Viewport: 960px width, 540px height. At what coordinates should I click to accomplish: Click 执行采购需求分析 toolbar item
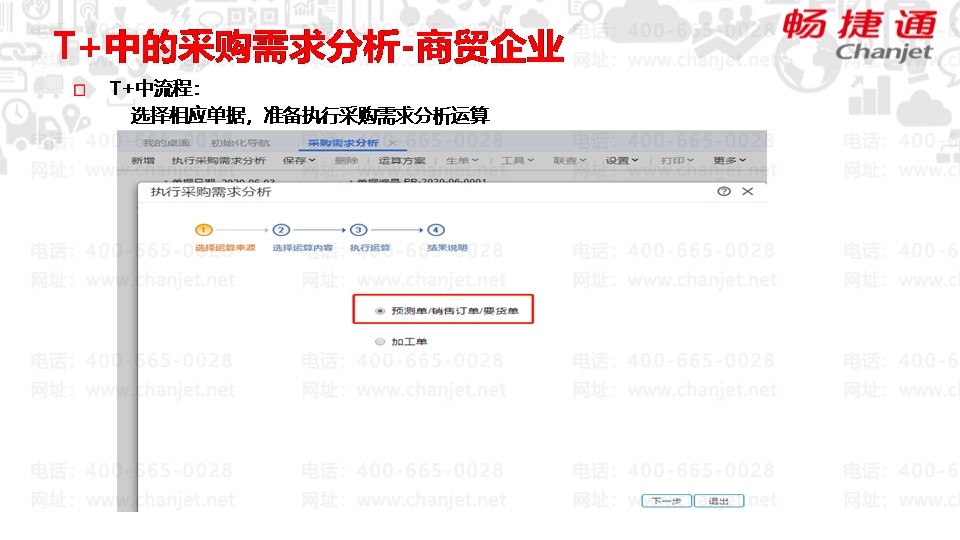[219, 160]
